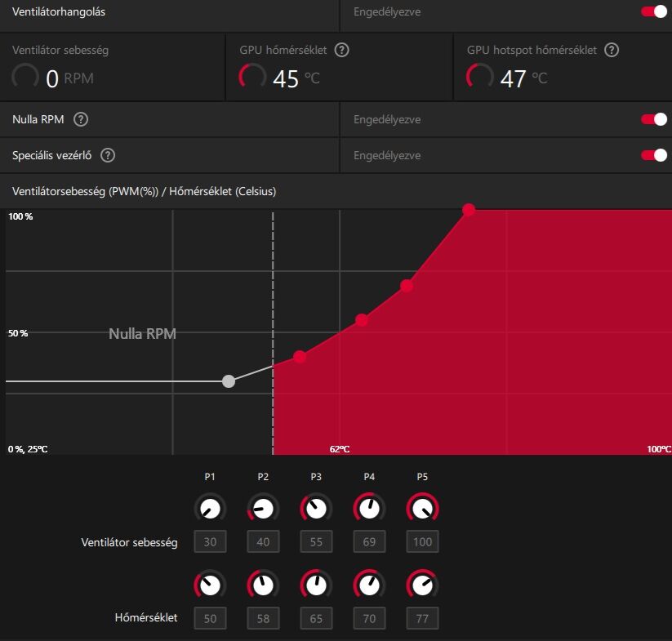Click the P1 column header

point(210,477)
